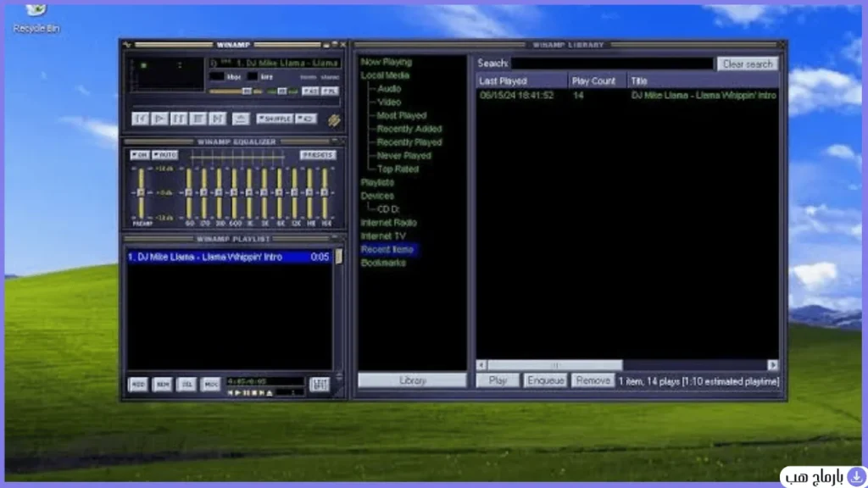The image size is (868, 488).
Task: Click the Pause button in Winamp main window
Action: tap(179, 119)
